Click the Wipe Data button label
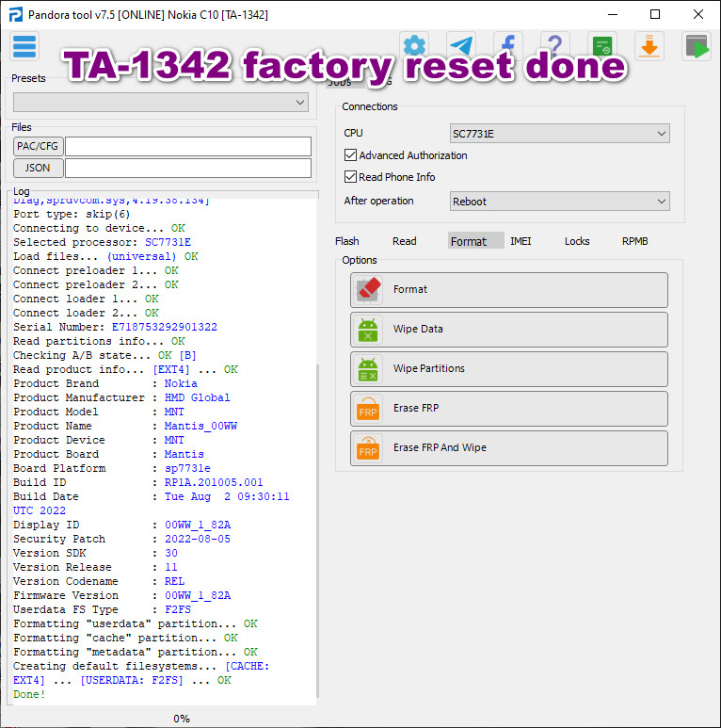The width and height of the screenshot is (721, 728). pos(418,329)
